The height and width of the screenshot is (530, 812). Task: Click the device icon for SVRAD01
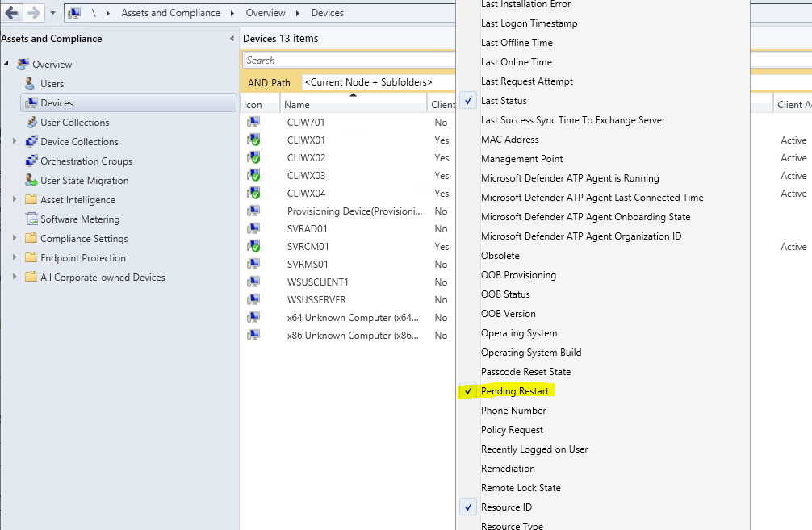click(253, 228)
